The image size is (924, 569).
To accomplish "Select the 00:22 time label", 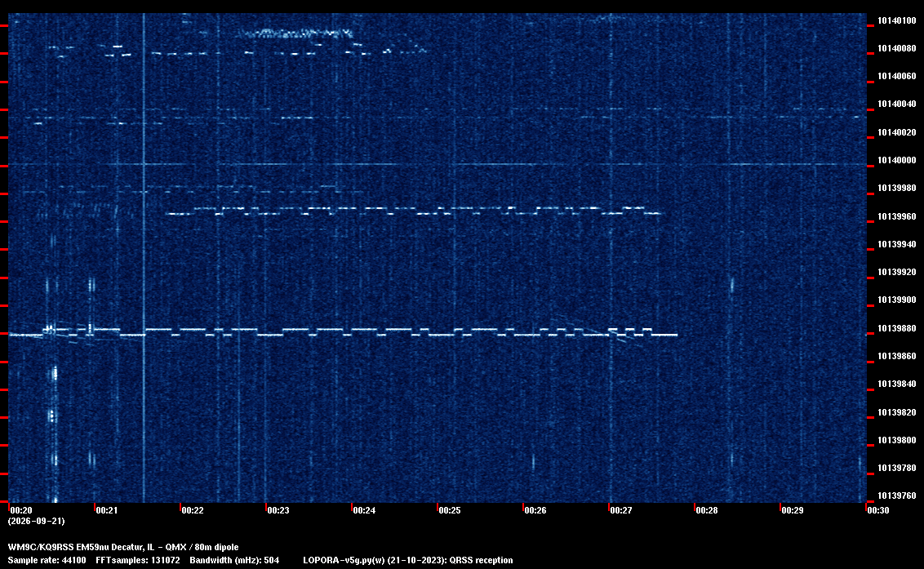I will pyautogui.click(x=193, y=510).
